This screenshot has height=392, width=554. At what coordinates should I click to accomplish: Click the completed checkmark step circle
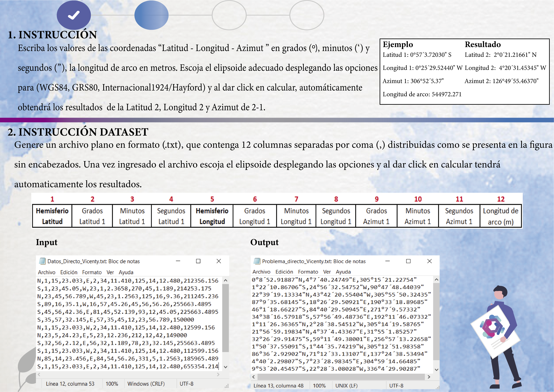(74, 15)
